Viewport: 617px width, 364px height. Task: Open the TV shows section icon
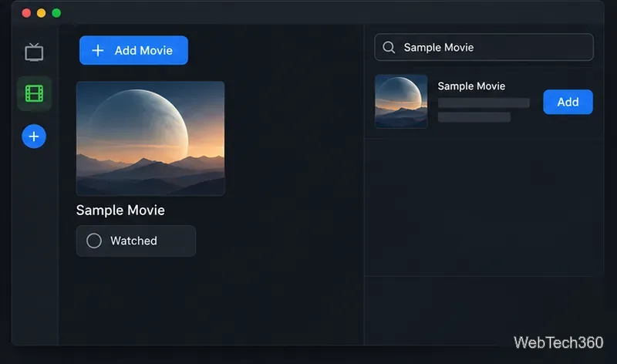34,52
